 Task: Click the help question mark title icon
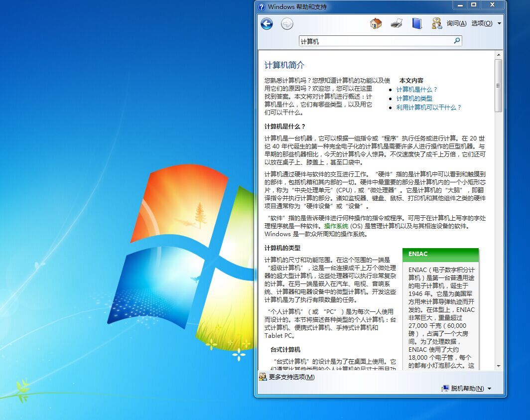(262, 7)
